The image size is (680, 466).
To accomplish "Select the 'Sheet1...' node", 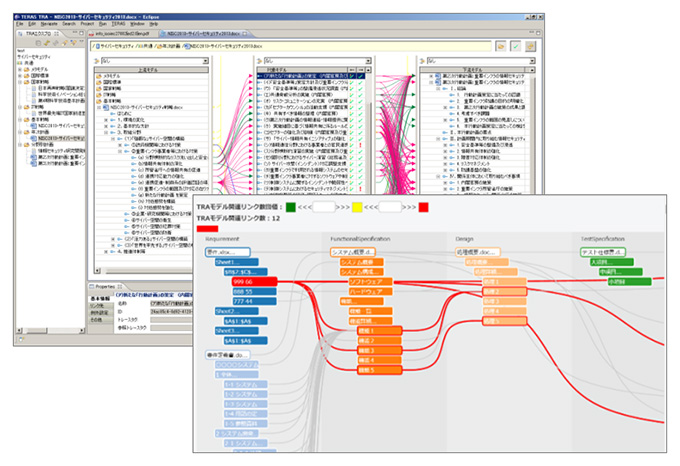I will click(237, 262).
